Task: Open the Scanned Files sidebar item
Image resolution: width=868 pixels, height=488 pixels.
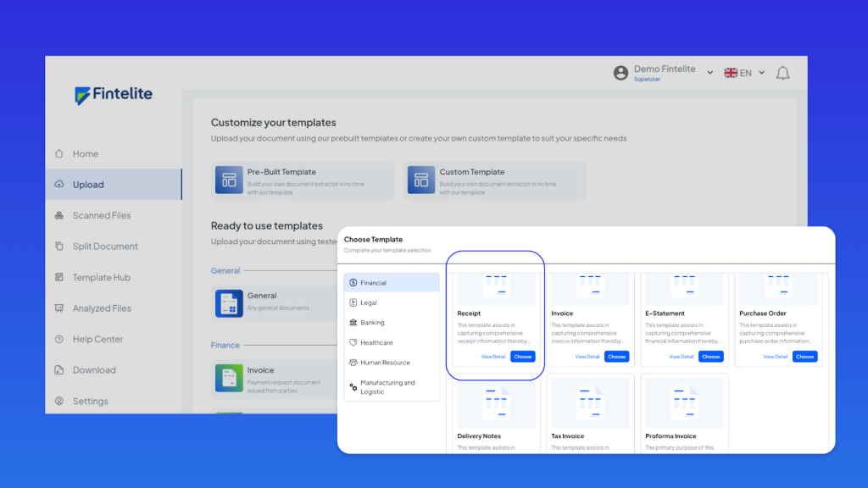Action: pyautogui.click(x=102, y=215)
